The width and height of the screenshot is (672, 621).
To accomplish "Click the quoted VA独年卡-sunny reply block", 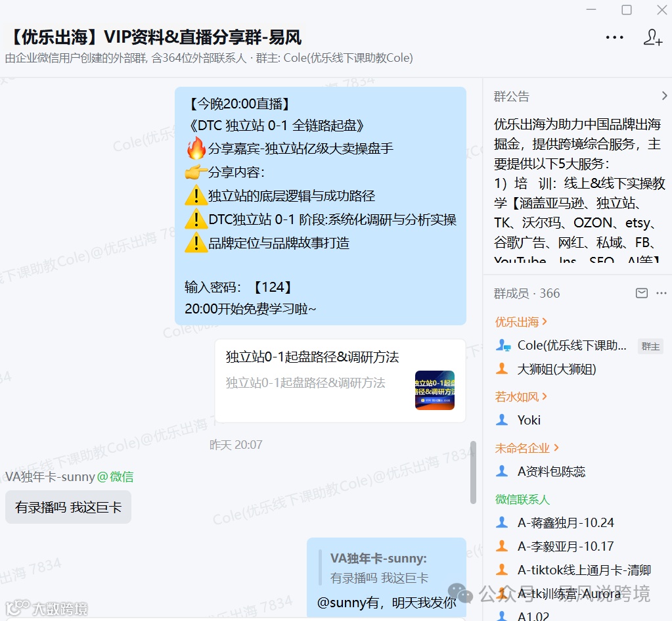I will (x=378, y=568).
